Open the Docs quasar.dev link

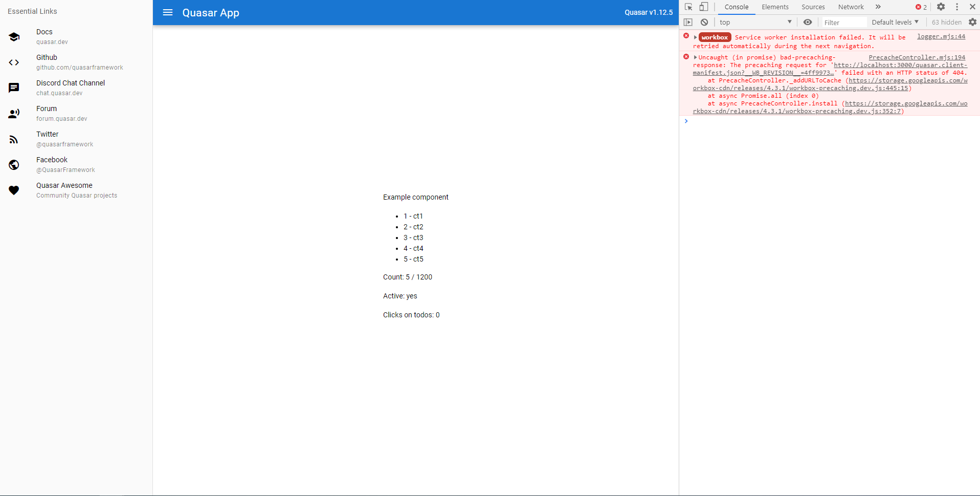pyautogui.click(x=76, y=37)
